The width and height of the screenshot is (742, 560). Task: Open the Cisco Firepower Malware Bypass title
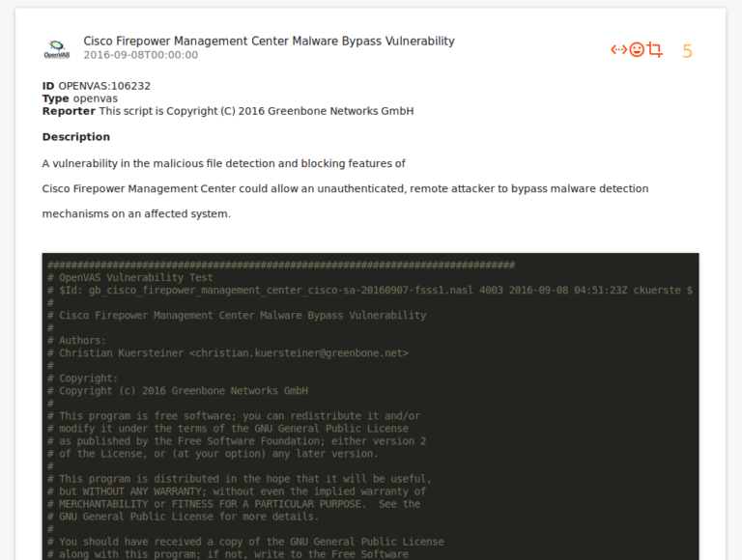pyautogui.click(x=269, y=41)
